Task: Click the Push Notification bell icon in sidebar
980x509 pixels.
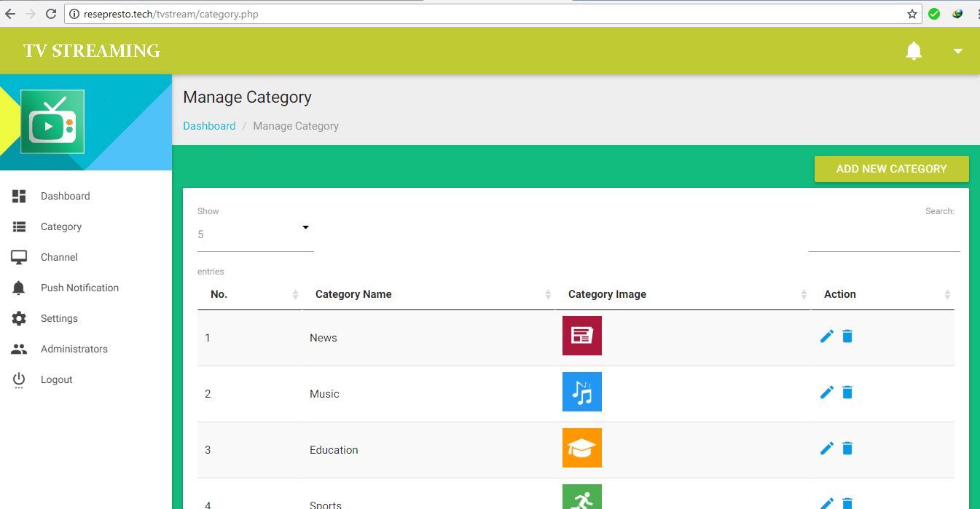Action: coord(19,288)
